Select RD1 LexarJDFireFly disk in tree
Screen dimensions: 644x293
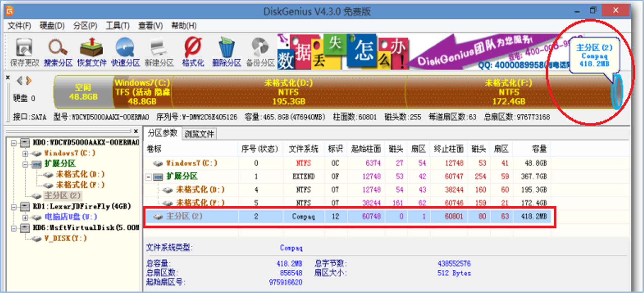[82, 206]
